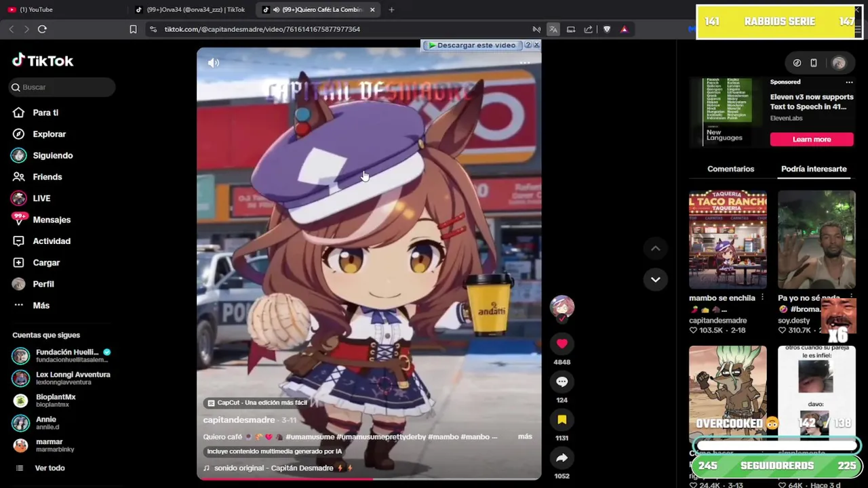The width and height of the screenshot is (868, 488).
Task: Open Lex Longgi Aventura account
Action: (x=61, y=378)
